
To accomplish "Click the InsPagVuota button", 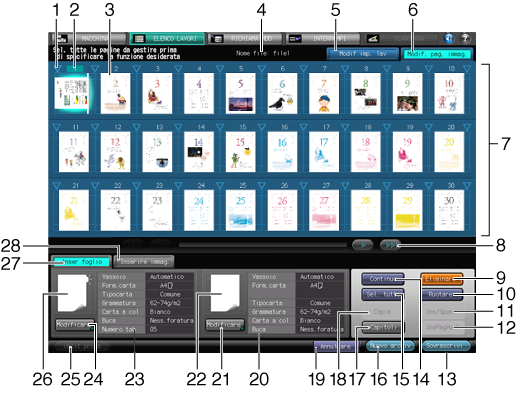I will coord(442,327).
